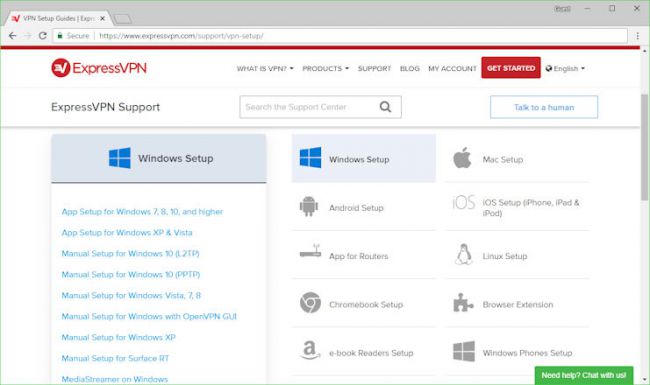
Task: Select Windows Phones Setup label
Action: pos(527,353)
